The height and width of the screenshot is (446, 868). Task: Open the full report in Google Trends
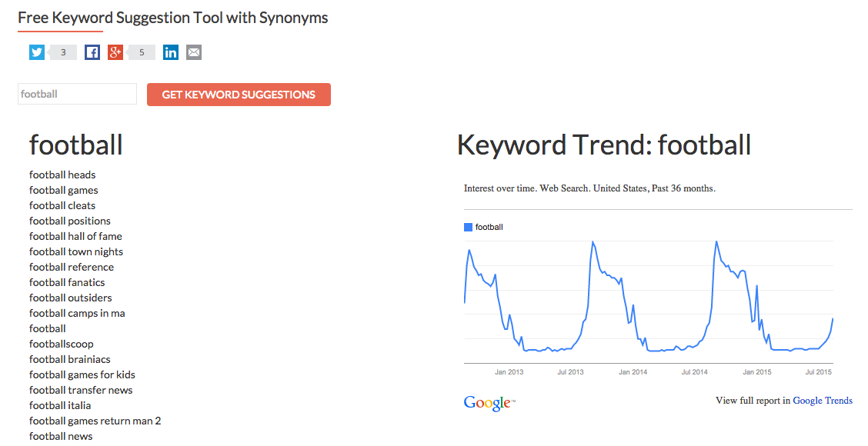[x=823, y=400]
